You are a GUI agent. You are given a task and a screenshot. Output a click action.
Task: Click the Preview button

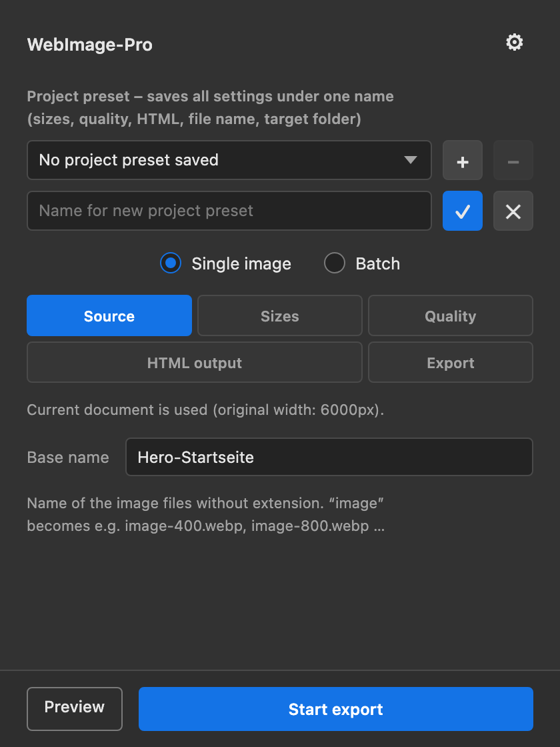(x=74, y=708)
